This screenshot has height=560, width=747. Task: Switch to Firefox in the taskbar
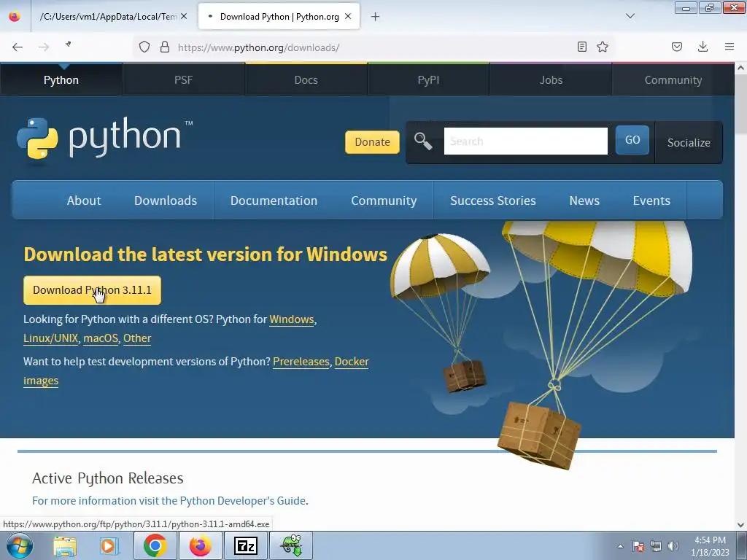click(x=200, y=545)
